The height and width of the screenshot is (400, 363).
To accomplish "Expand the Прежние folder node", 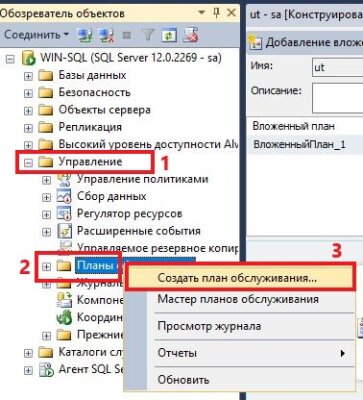I will tap(47, 336).
